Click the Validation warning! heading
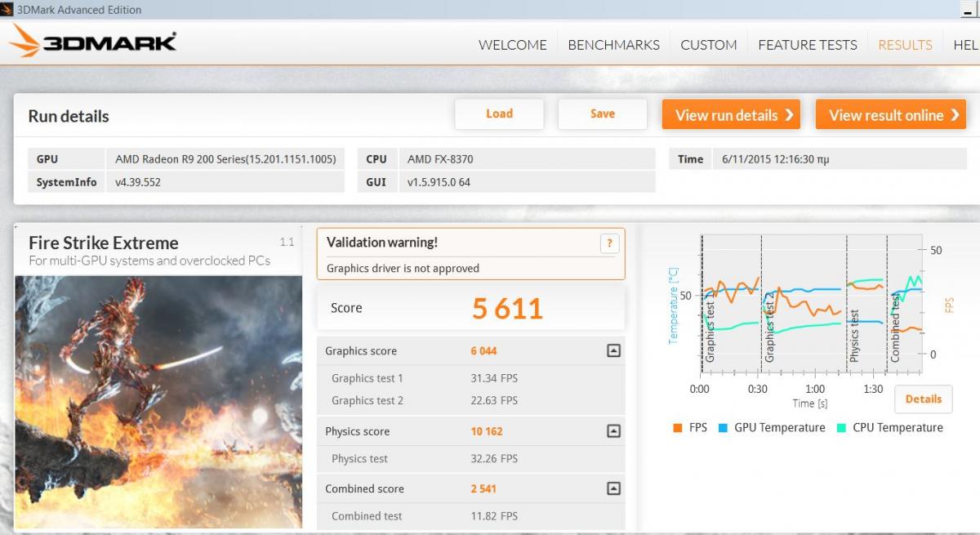 tap(382, 242)
